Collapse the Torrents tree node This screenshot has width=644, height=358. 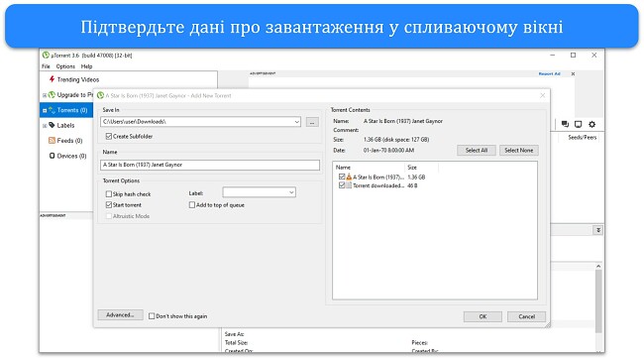pos(45,110)
